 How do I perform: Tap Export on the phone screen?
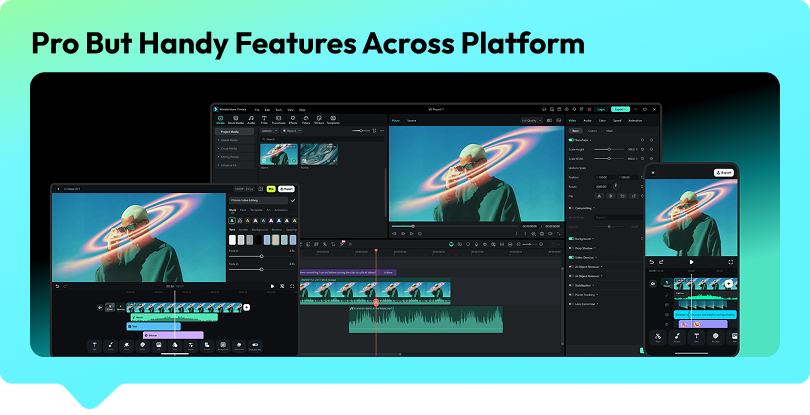coord(724,173)
